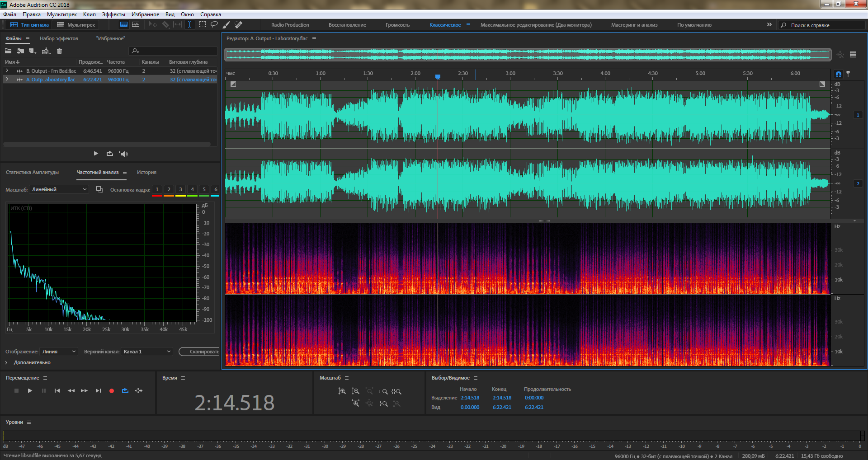Click the list view icon beside the overview
Image resolution: width=868 pixels, height=460 pixels.
coord(853,55)
